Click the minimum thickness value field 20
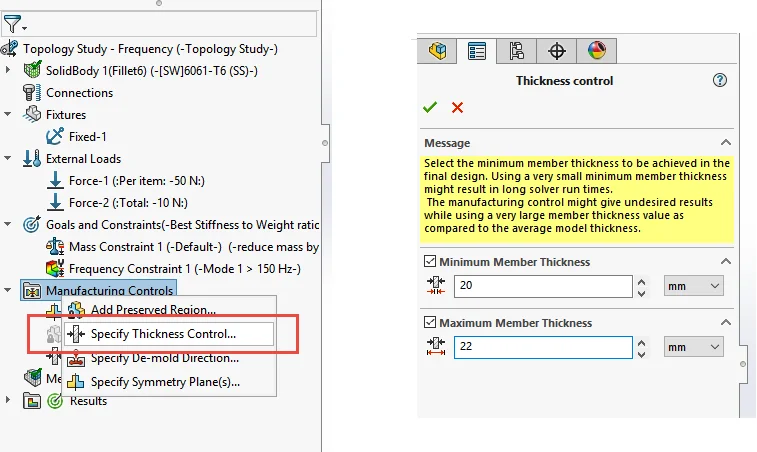The image size is (757, 452). [543, 286]
